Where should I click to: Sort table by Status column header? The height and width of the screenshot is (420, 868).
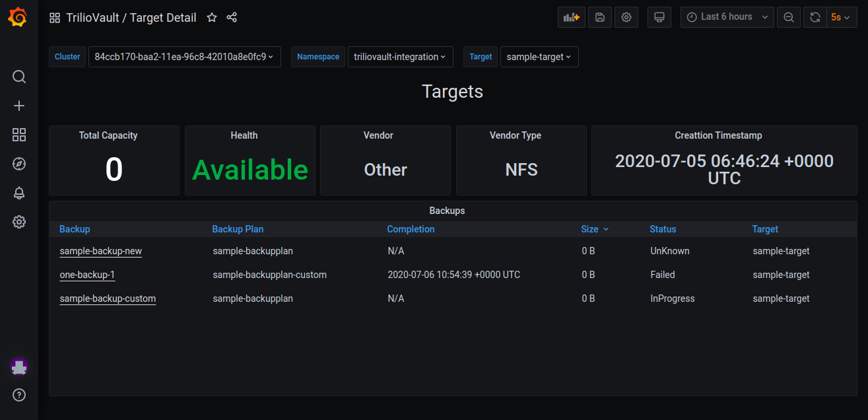coord(663,229)
